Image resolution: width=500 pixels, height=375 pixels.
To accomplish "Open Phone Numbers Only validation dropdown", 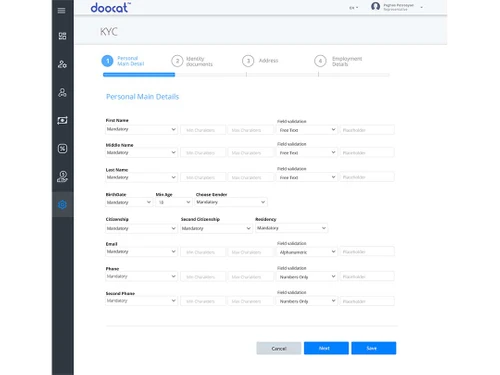I will [x=307, y=277].
